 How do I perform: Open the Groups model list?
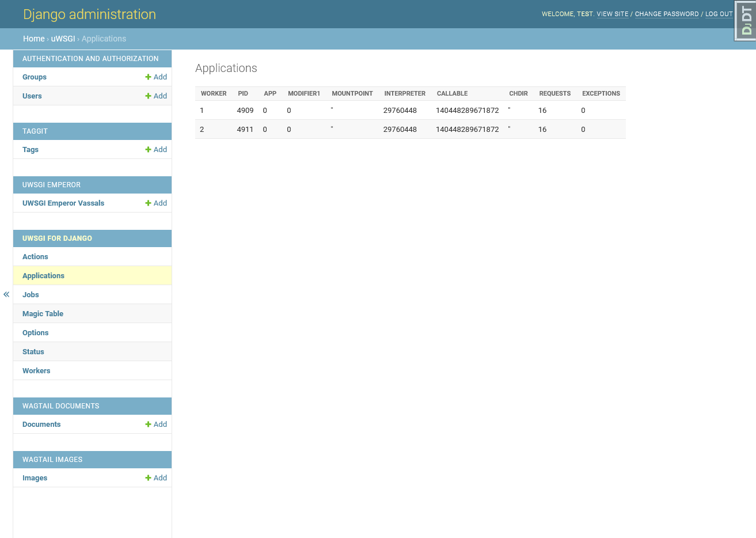35,77
